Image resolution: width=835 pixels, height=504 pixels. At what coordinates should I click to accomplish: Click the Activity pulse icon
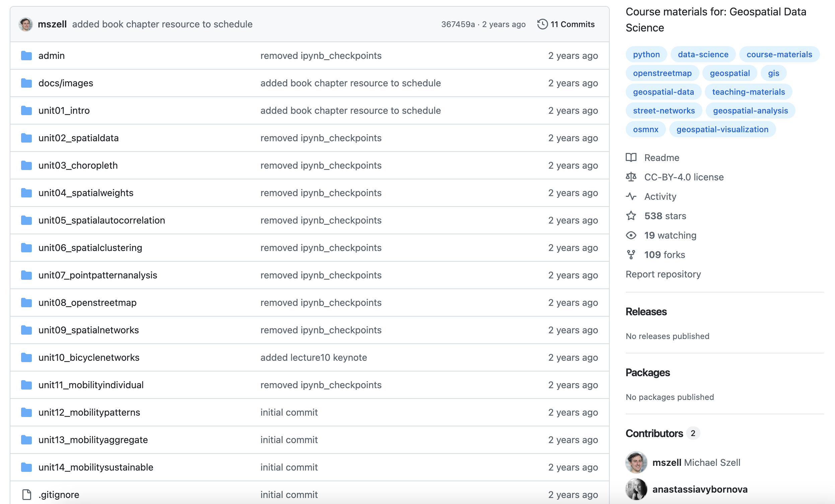[631, 196]
